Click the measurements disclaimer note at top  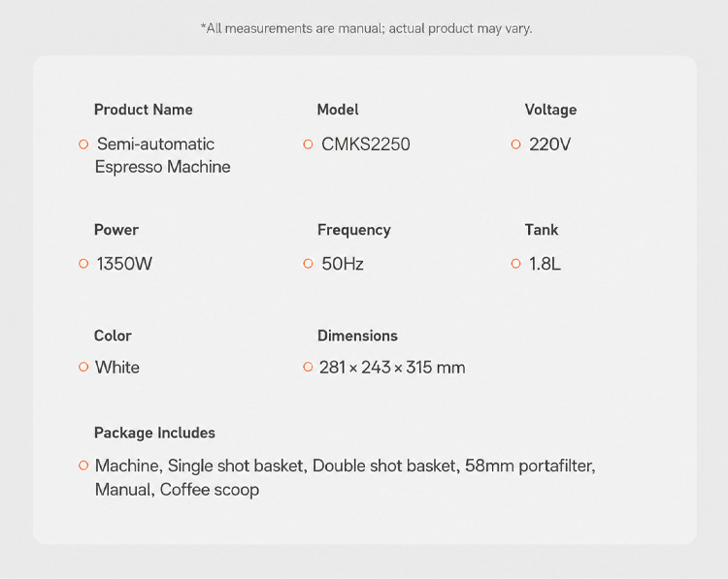coord(366,28)
